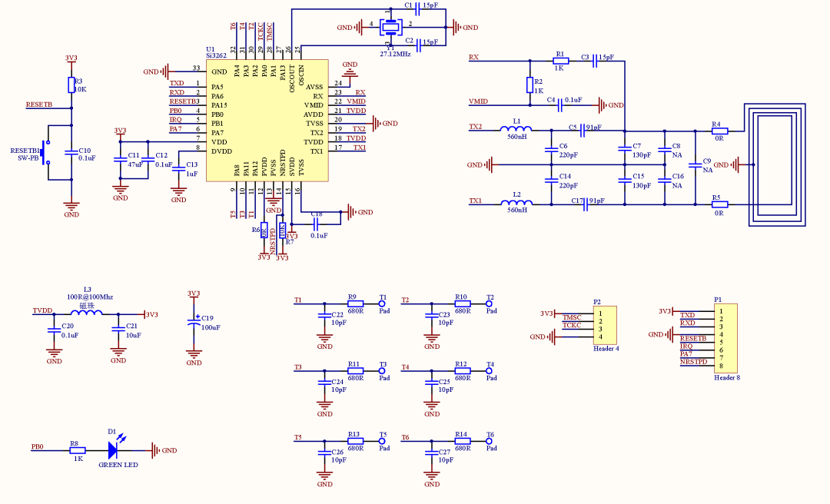Screen dimensions: 830x504
Task: Click the IRQ net label at pin 5 of U1
Action: click(x=175, y=120)
